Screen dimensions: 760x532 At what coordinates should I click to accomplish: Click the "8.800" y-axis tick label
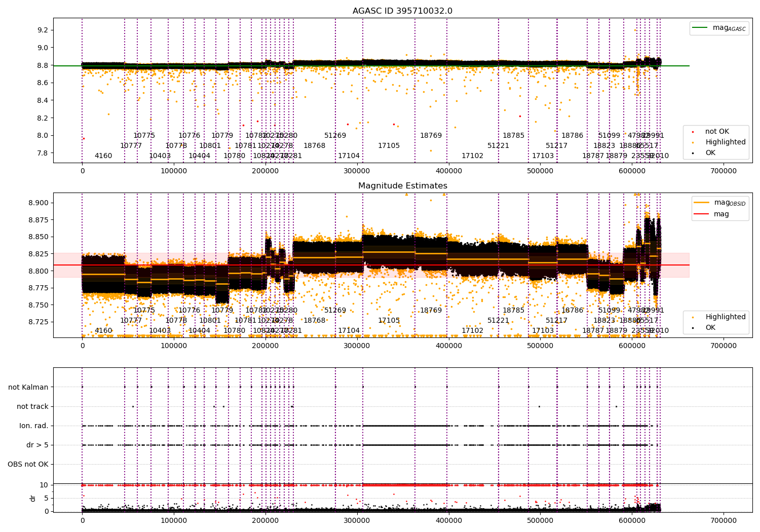click(x=39, y=271)
